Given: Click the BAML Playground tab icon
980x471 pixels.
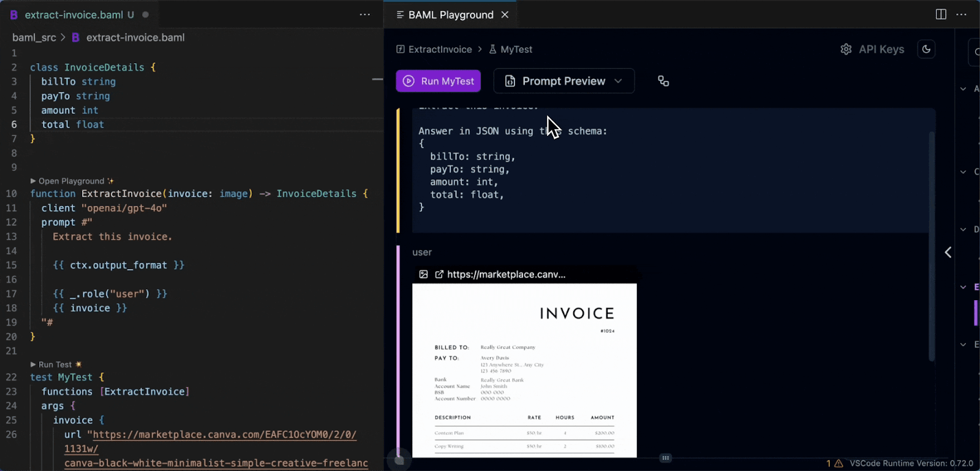Looking at the screenshot, I should click(400, 15).
